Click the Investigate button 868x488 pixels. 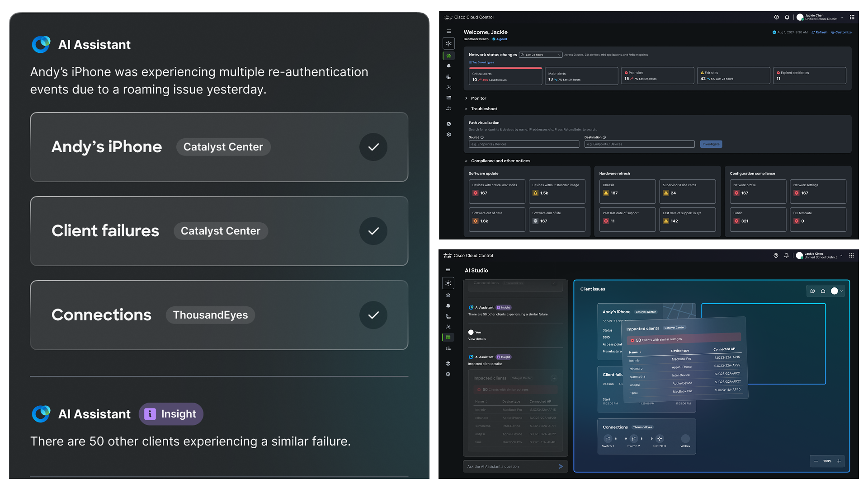711,144
